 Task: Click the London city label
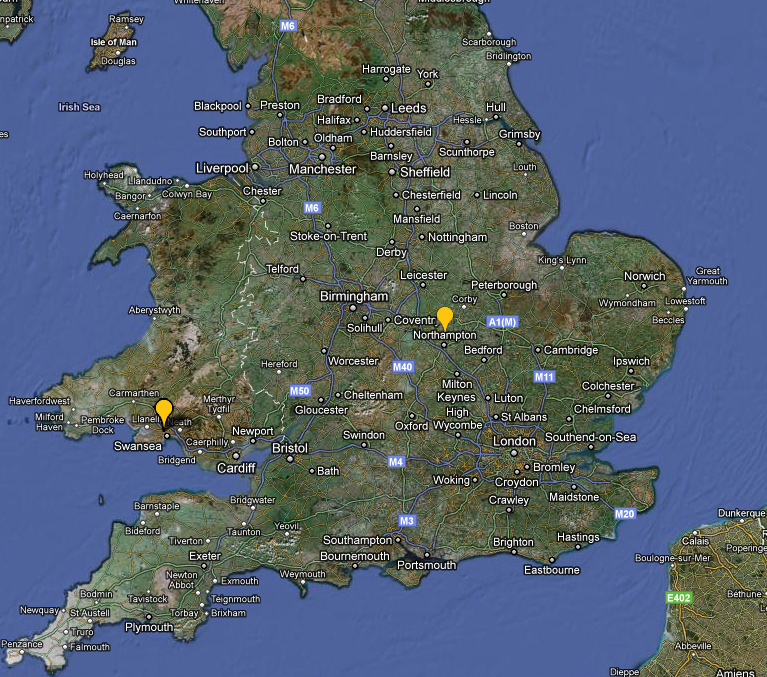click(514, 441)
